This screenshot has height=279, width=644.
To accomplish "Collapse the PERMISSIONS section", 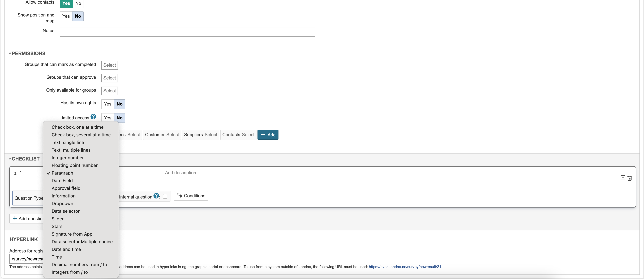I will coord(10,54).
